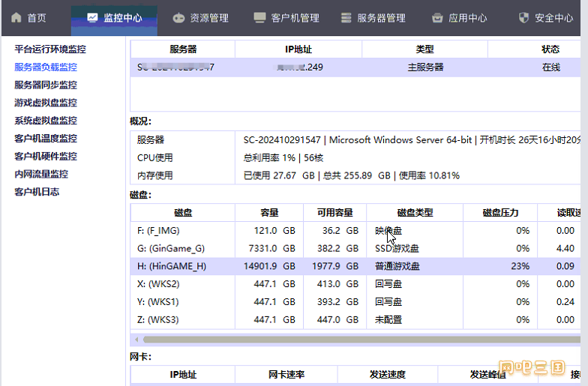This screenshot has height=386, width=588.
Task: Click the server stack icon for 服务器管理
Action: [346, 18]
